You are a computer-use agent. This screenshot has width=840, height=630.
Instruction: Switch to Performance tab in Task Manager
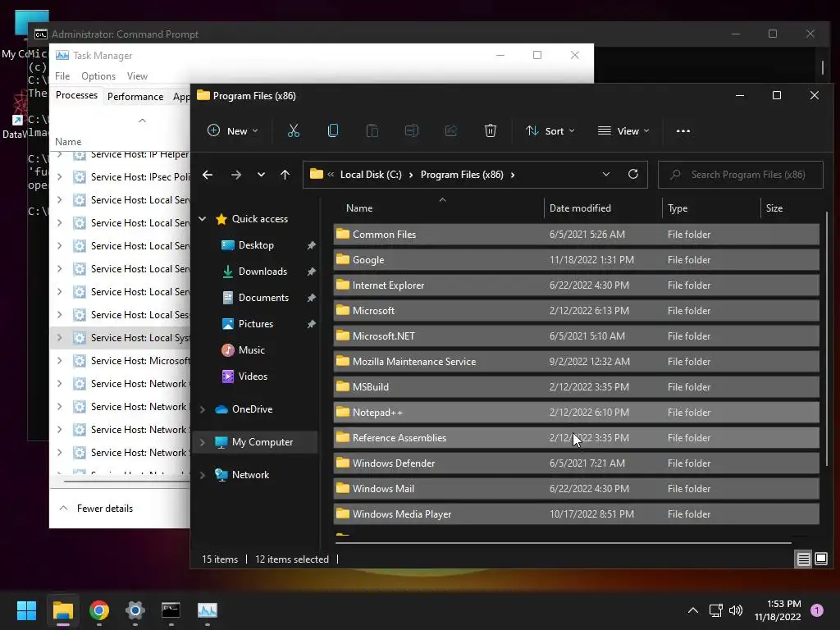coord(135,97)
